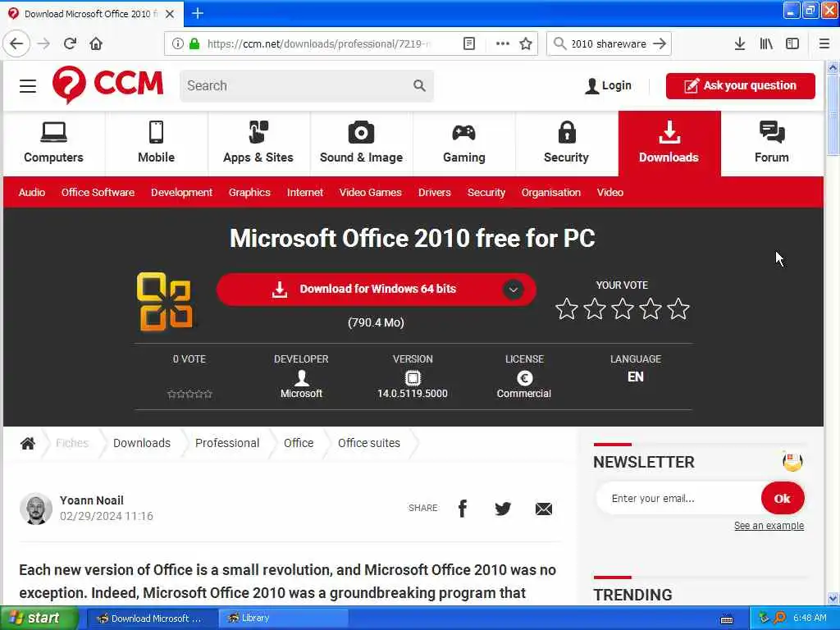
Task: Select Development in the red submenu
Action: [181, 192]
